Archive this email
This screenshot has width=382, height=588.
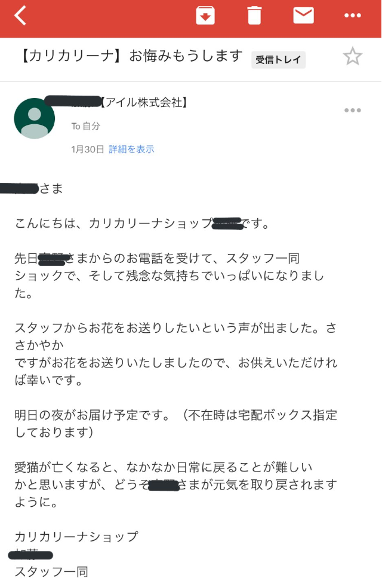205,16
